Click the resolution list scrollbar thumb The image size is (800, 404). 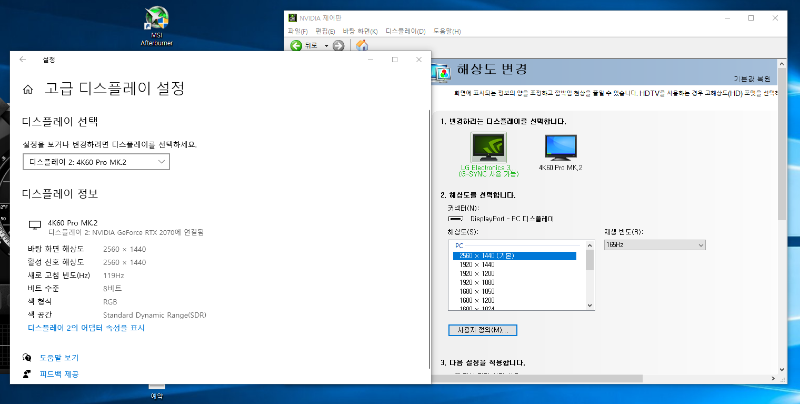pyautogui.click(x=590, y=259)
